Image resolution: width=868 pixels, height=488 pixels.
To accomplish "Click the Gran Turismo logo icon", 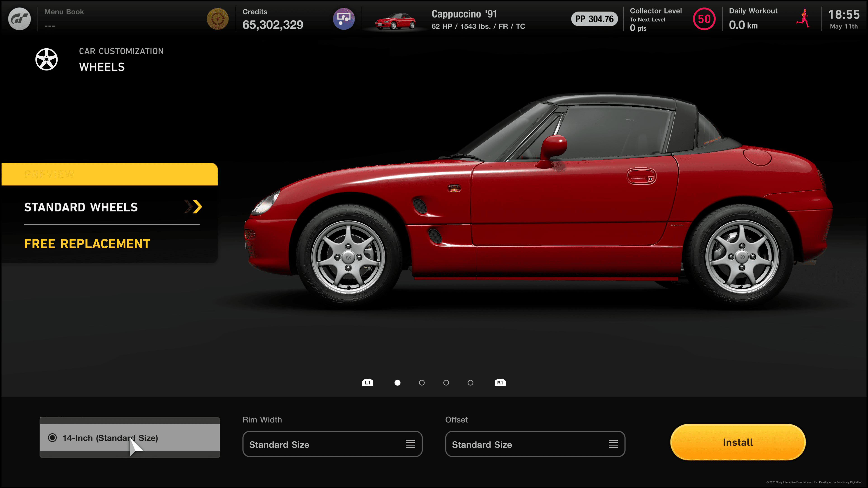I will tap(19, 19).
